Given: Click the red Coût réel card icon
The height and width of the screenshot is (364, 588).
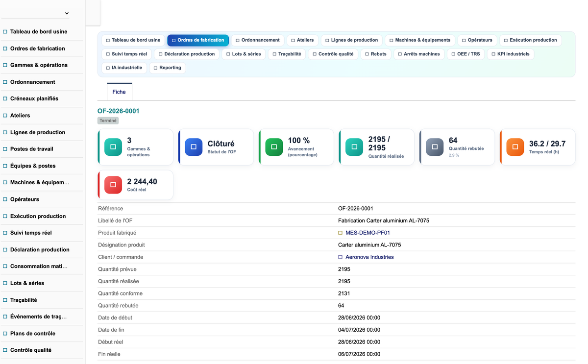Looking at the screenshot, I should pos(113,185).
